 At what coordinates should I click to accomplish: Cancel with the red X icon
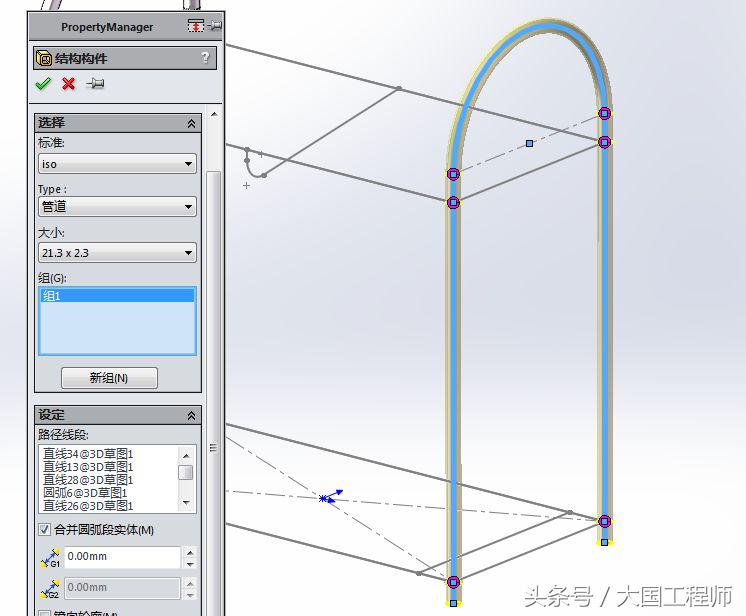coord(69,84)
